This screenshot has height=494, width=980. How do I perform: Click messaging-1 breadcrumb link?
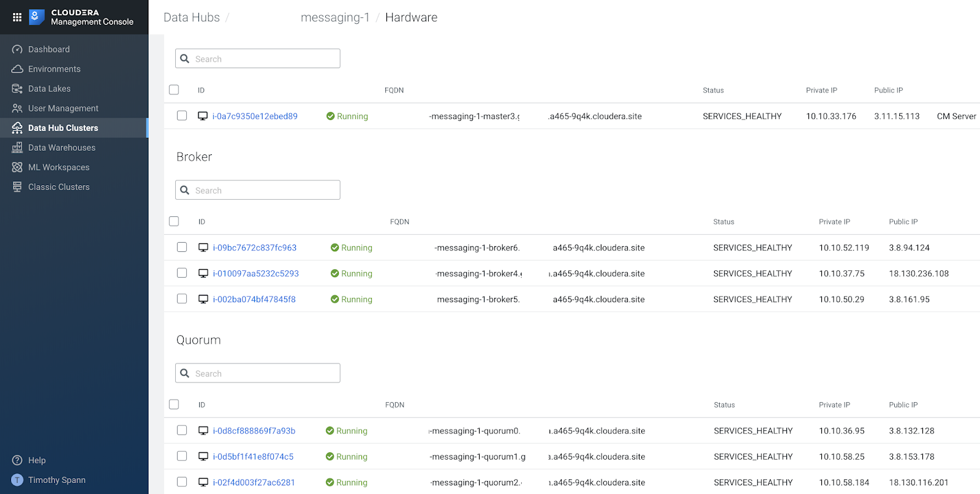tap(335, 17)
